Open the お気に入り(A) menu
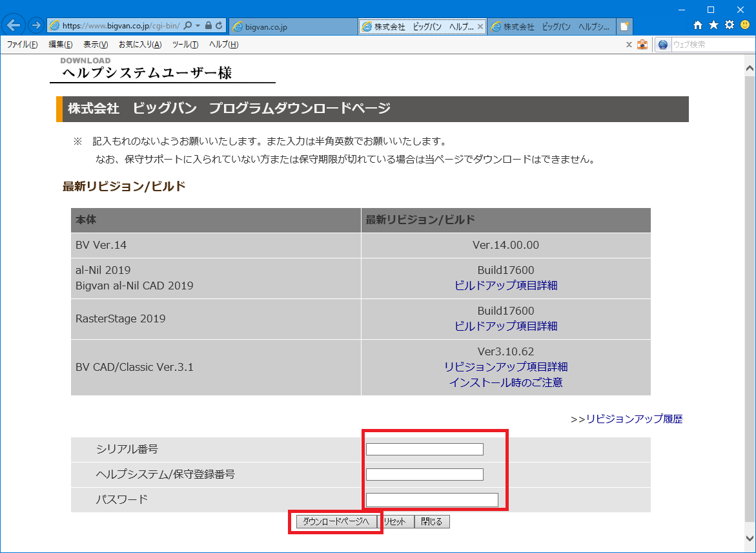The width and height of the screenshot is (756, 553). point(140,45)
